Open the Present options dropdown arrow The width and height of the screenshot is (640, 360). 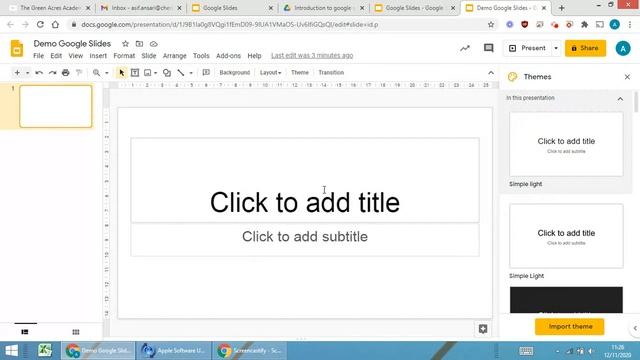point(556,48)
